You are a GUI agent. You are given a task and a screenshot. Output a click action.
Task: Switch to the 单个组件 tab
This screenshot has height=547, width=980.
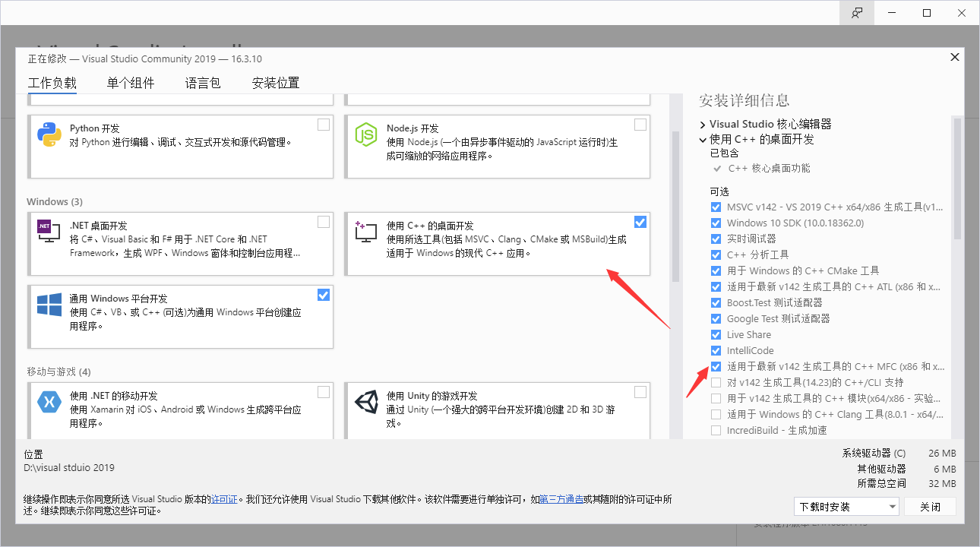[131, 83]
